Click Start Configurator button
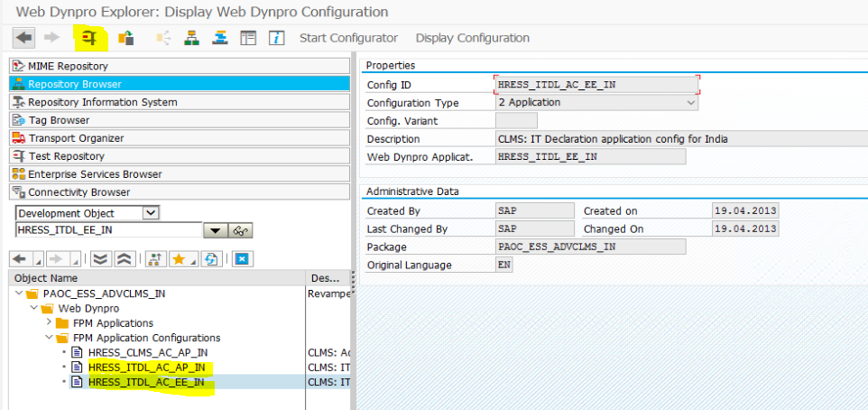This screenshot has width=868, height=410. click(348, 38)
